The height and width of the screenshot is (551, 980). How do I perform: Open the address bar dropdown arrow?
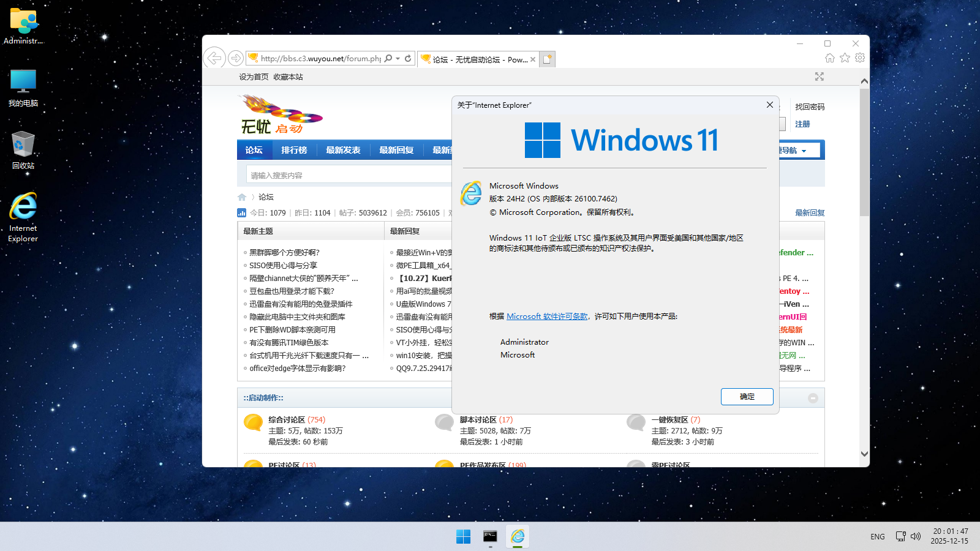(398, 59)
